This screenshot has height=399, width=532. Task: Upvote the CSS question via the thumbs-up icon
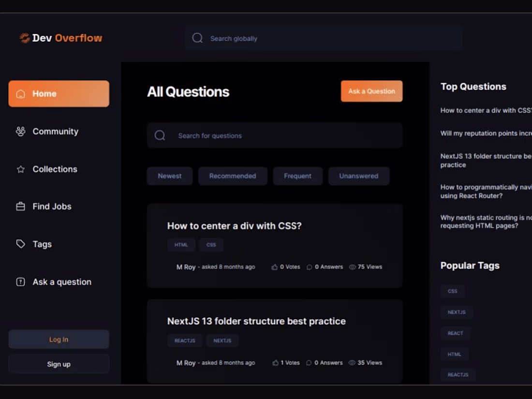point(274,266)
